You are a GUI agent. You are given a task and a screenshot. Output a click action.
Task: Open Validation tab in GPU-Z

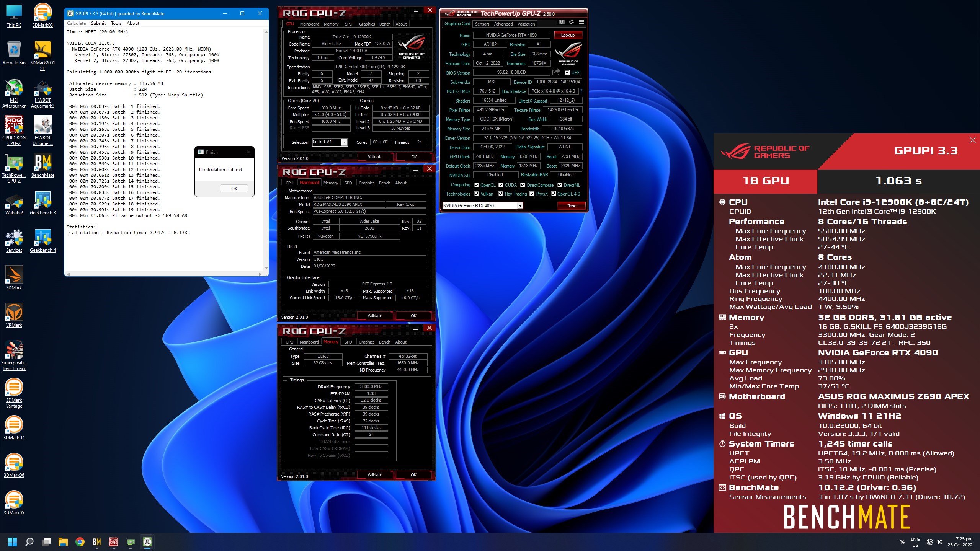pos(526,24)
